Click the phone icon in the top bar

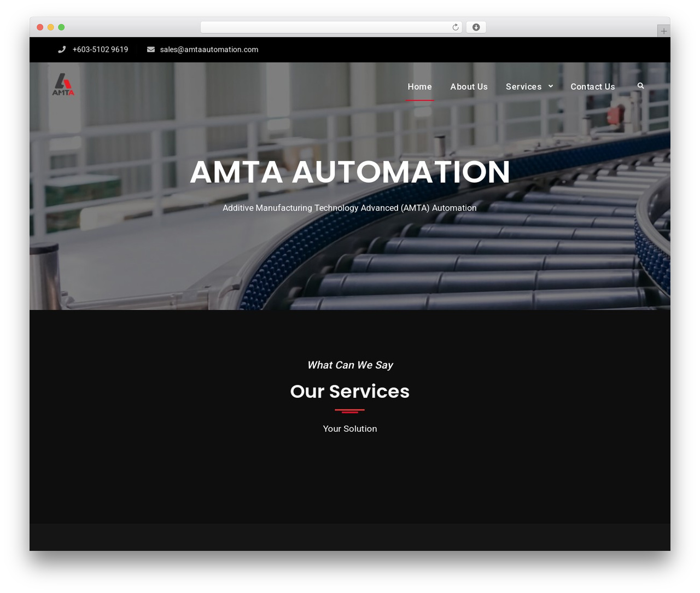[62, 49]
